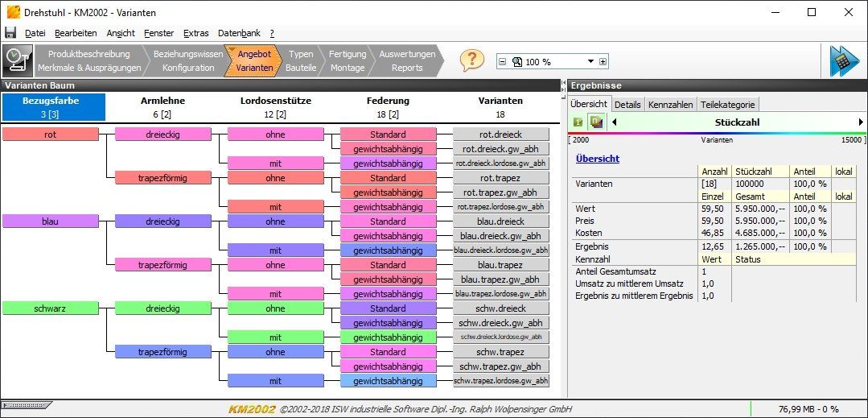Click the workflow clock icon at toolbar start

pyautogui.click(x=15, y=60)
